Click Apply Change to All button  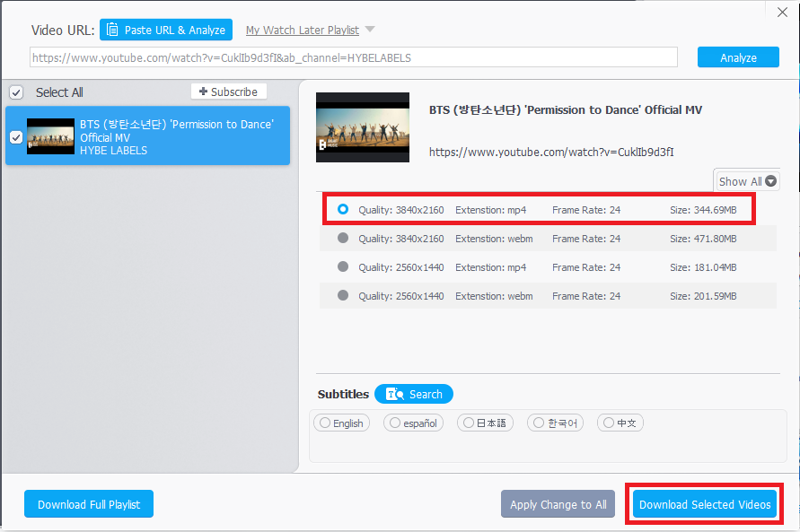[558, 504]
